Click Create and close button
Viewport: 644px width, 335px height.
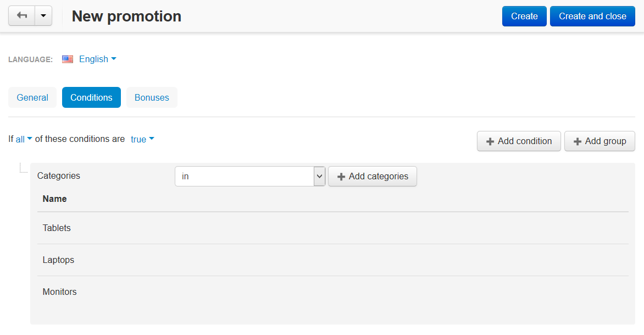tap(592, 16)
